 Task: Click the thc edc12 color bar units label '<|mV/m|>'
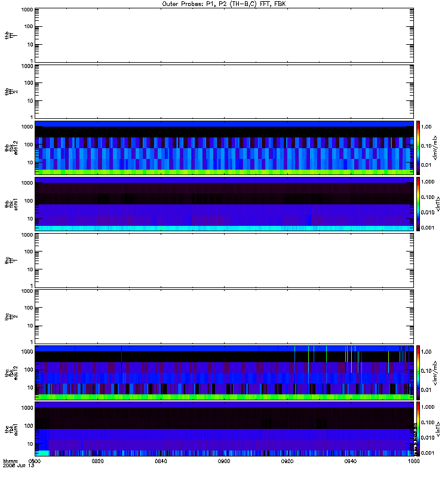point(435,373)
